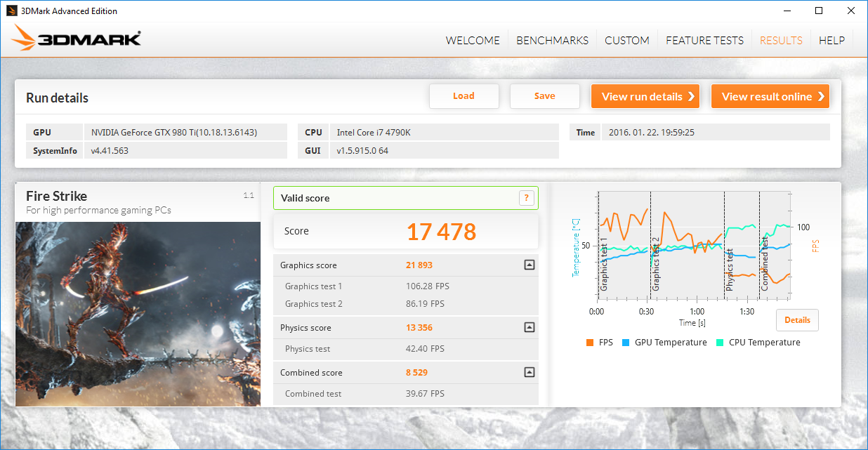This screenshot has height=450, width=868.
Task: Click View run details button
Action: pyautogui.click(x=645, y=96)
